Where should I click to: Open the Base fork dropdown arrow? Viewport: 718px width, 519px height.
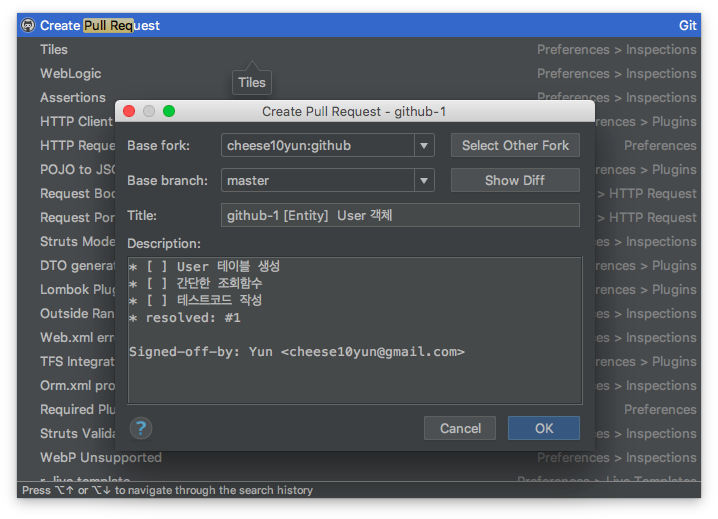point(424,146)
